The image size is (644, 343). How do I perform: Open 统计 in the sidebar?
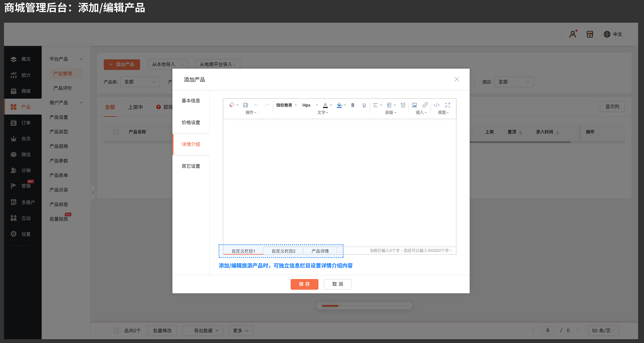coord(23,75)
